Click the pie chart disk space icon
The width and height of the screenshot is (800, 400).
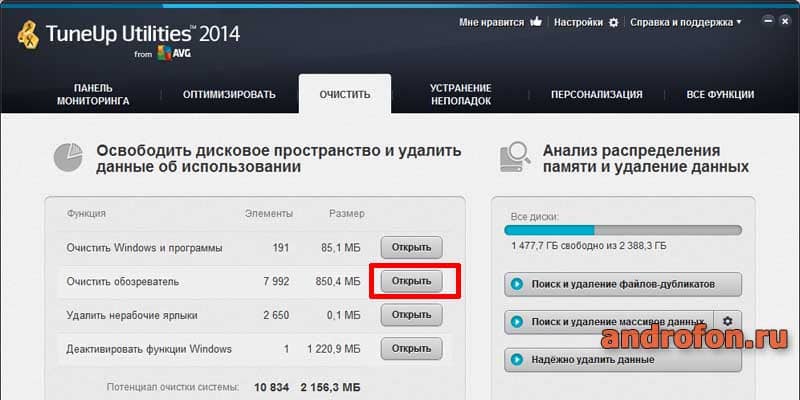tap(68, 157)
